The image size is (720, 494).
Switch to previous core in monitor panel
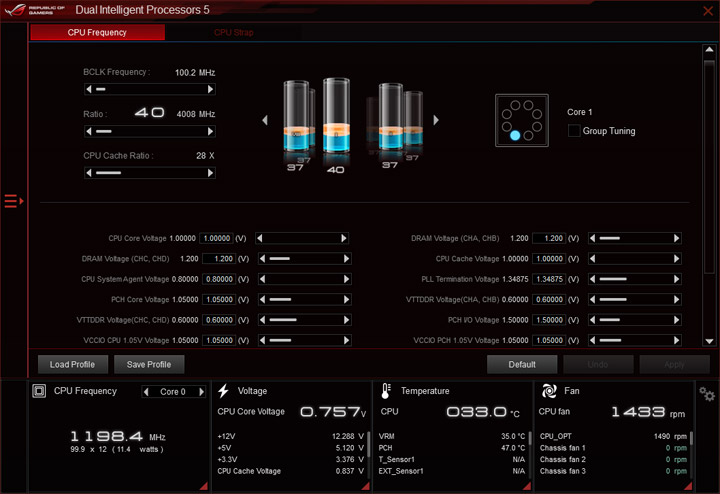click(146, 392)
